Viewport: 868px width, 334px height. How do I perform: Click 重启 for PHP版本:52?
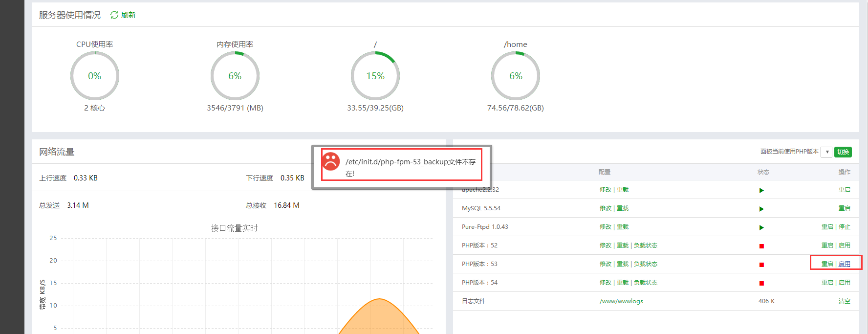coord(827,245)
